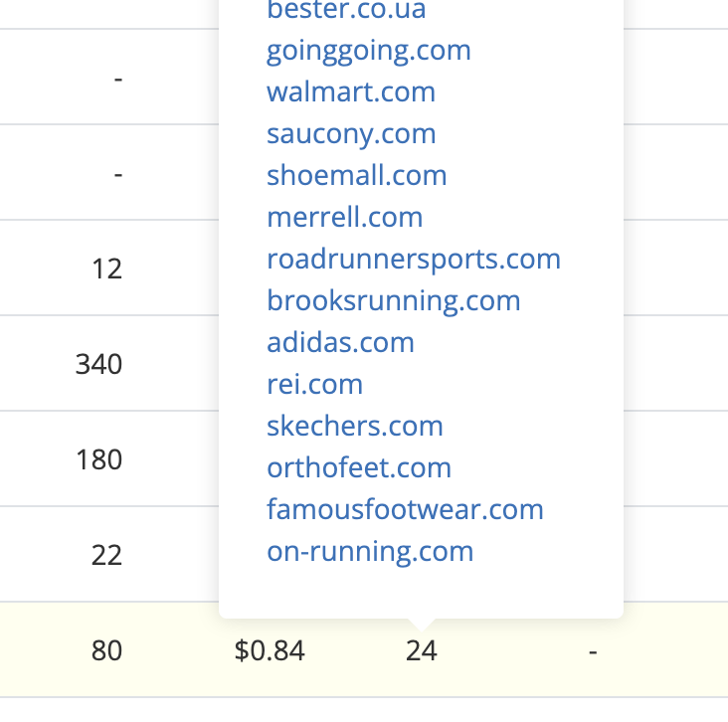Visit the skechers.com link
Image resolution: width=728 pixels, height=722 pixels.
click(354, 427)
